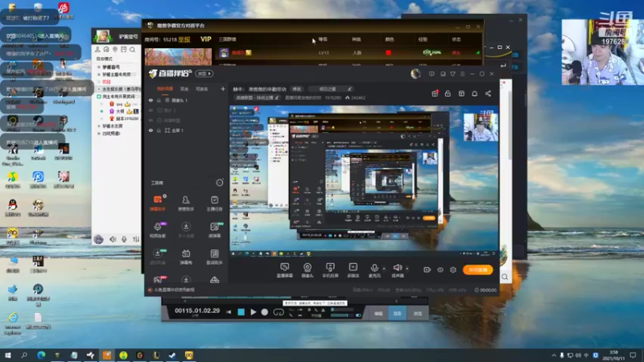The image size is (644, 362).
Task: Open the streaming companion tutorial link at the bottom
Action: 175,290
